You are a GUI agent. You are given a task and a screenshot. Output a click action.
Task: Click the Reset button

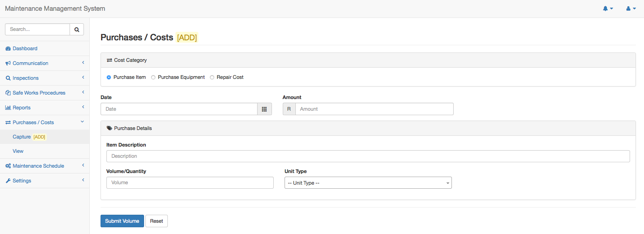coord(157,221)
